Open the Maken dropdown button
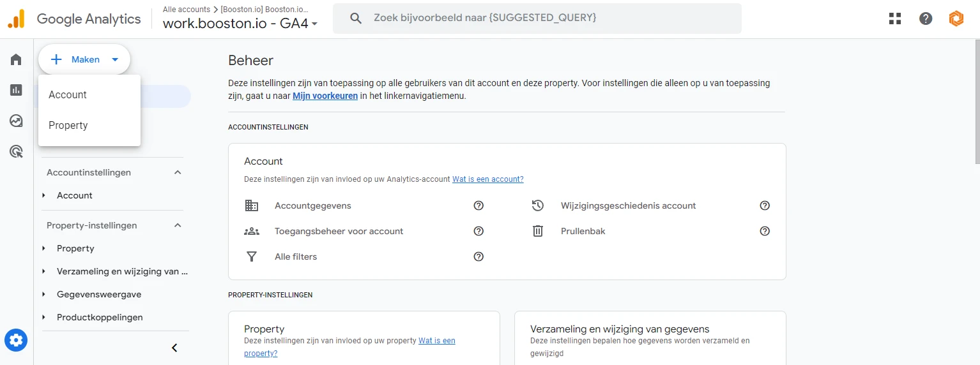Image resolution: width=980 pixels, height=365 pixels. coord(84,59)
